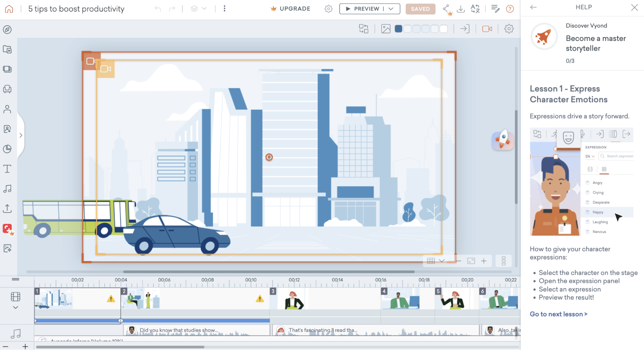Viewport: 644px width, 350px height.
Task: Expand the hidden sidebar panel chevron
Action: click(x=21, y=135)
